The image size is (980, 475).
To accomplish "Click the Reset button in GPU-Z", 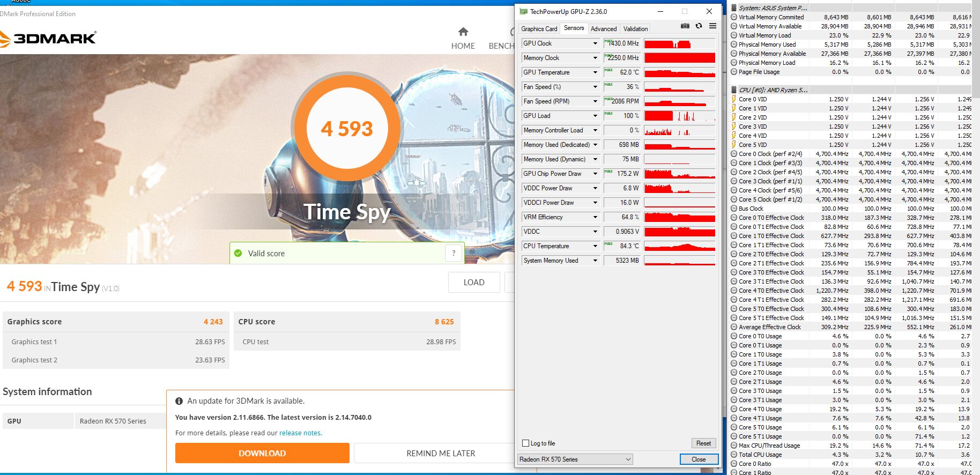I will pos(703,443).
